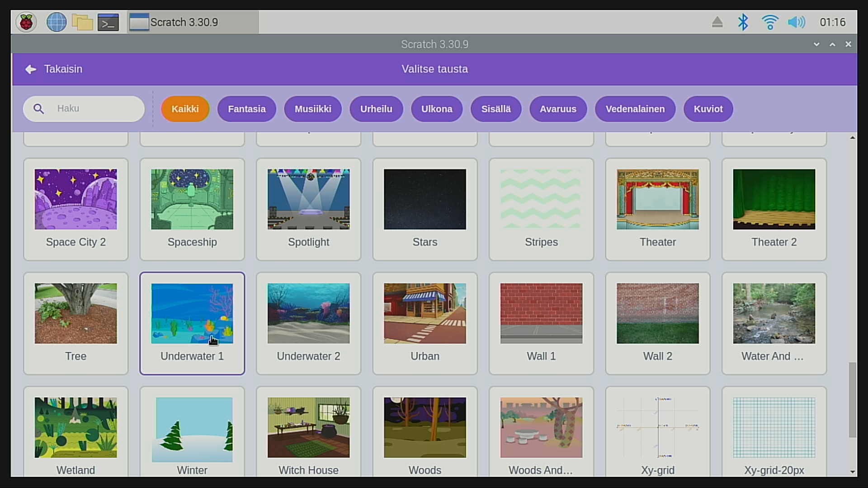
Task: Click the Scratch 3.30.9 taskbar entry
Action: click(193, 22)
